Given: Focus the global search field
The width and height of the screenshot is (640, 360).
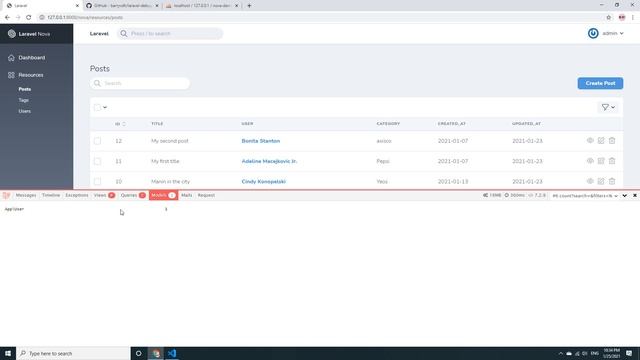Looking at the screenshot, I should pos(170,33).
